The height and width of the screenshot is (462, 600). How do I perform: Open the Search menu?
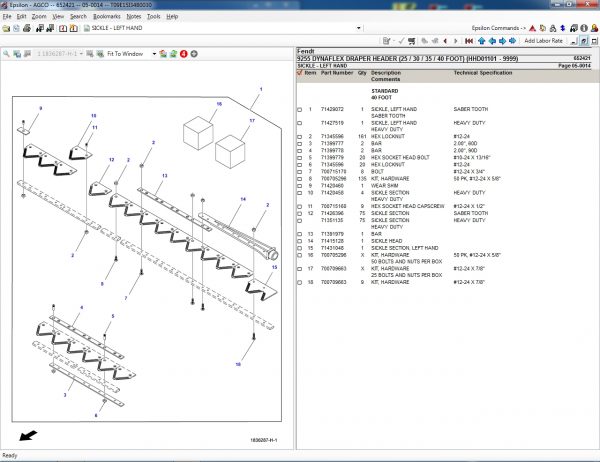[x=78, y=16]
